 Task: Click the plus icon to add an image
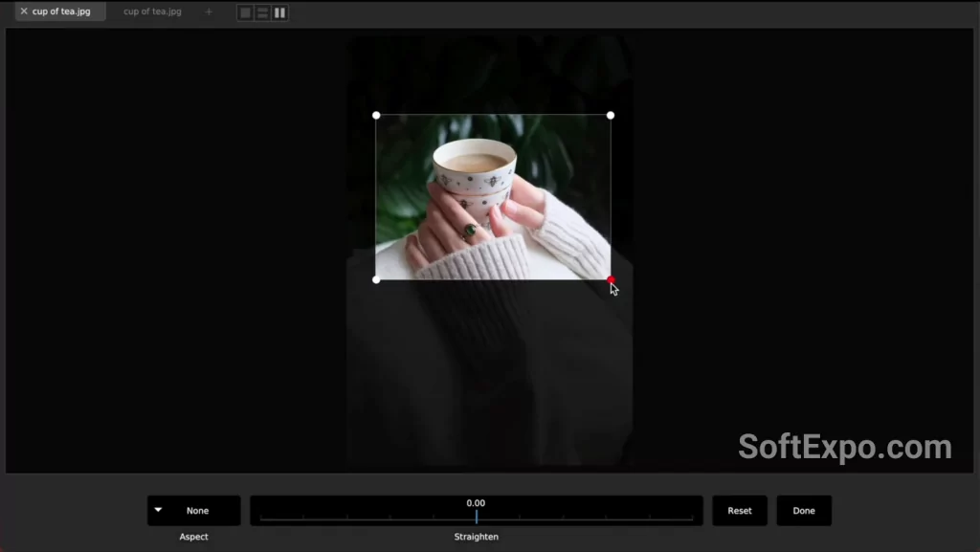[x=209, y=11]
